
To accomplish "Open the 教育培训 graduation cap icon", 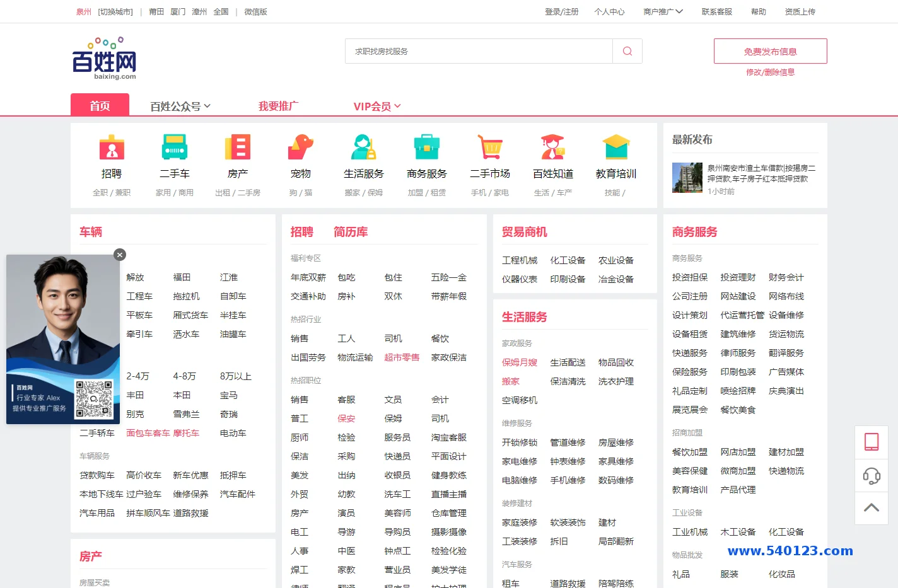I will click(x=616, y=147).
